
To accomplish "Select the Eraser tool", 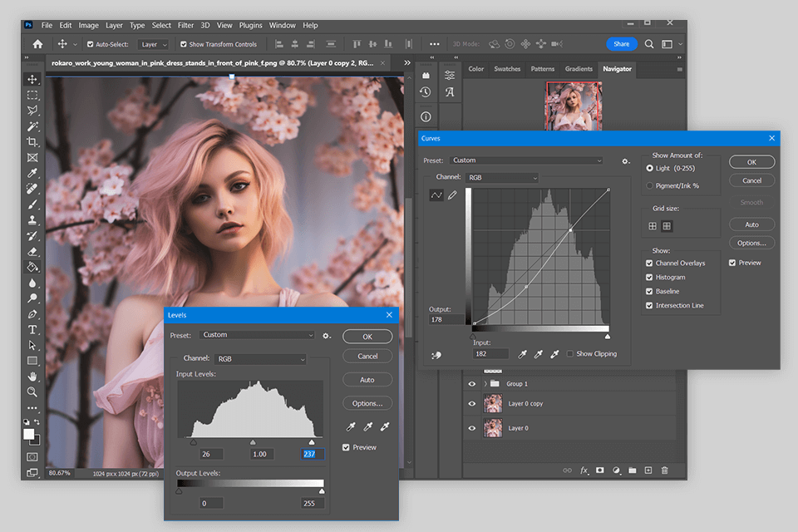I will pos(32,252).
